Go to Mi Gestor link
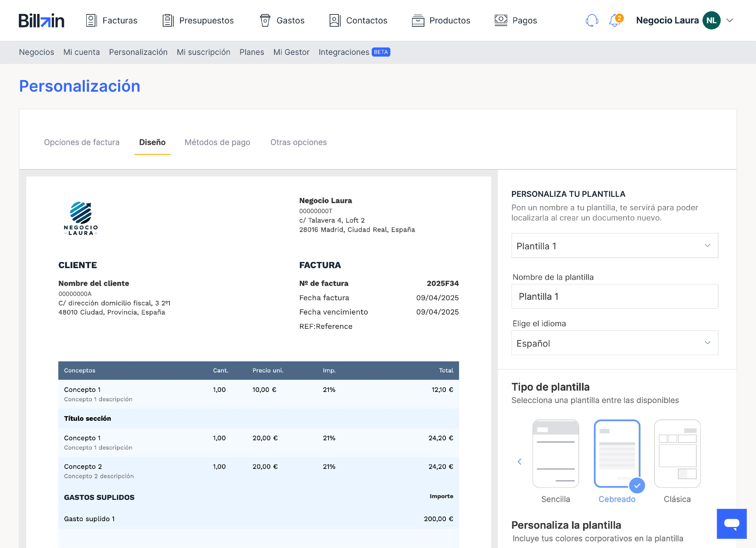 tap(291, 52)
